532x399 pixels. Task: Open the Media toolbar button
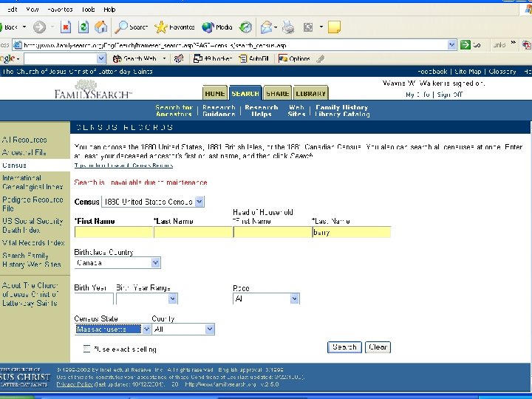217,27
